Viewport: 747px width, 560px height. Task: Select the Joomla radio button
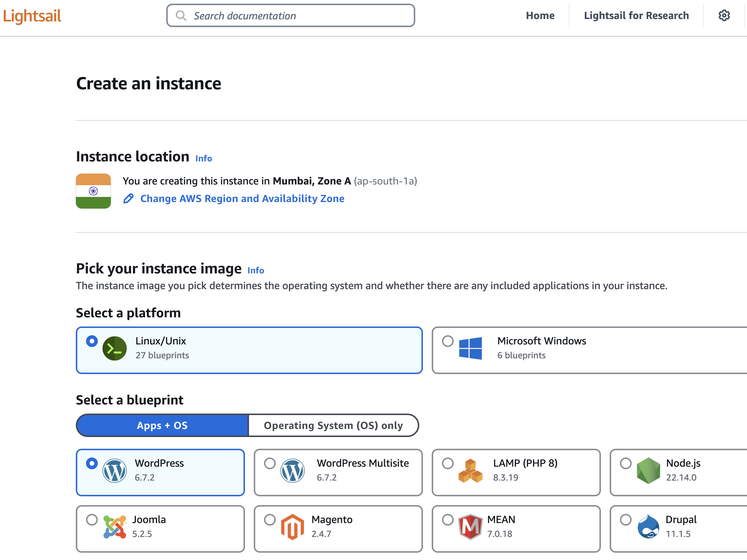click(92, 520)
